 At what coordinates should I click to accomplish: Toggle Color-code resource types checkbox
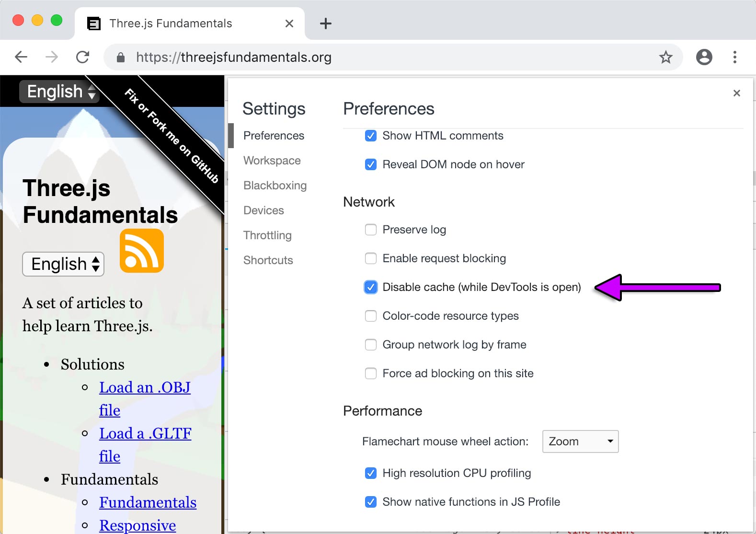point(371,316)
